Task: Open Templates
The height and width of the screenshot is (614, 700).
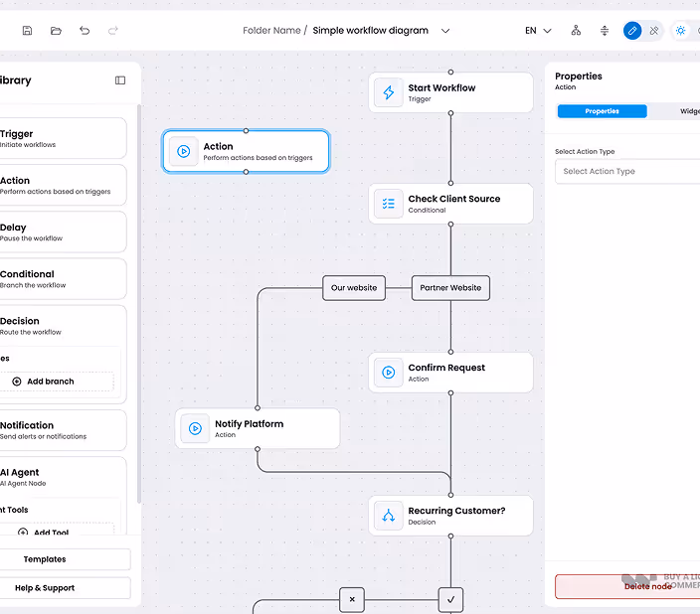Action: (x=65, y=559)
